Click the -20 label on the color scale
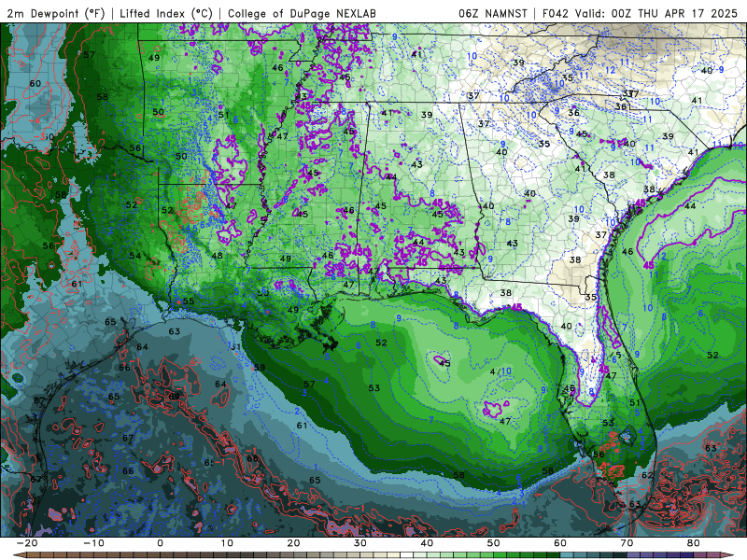 pyautogui.click(x=26, y=543)
